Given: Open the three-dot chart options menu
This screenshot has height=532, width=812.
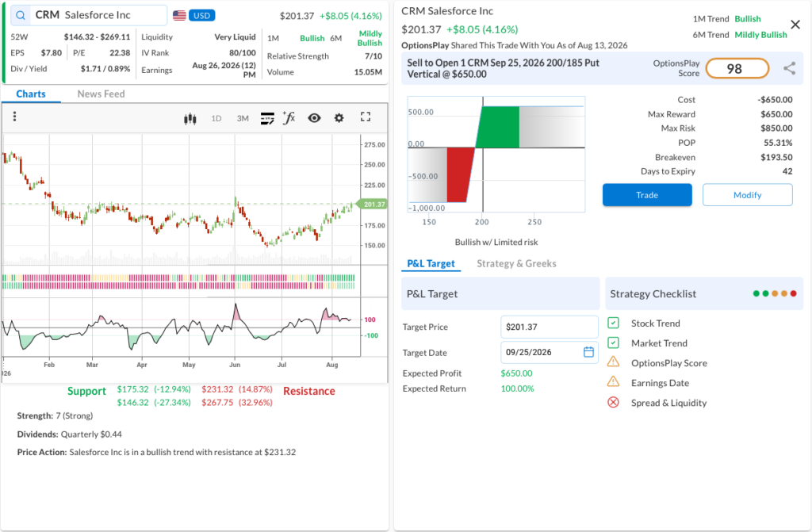Looking at the screenshot, I should tap(14, 117).
